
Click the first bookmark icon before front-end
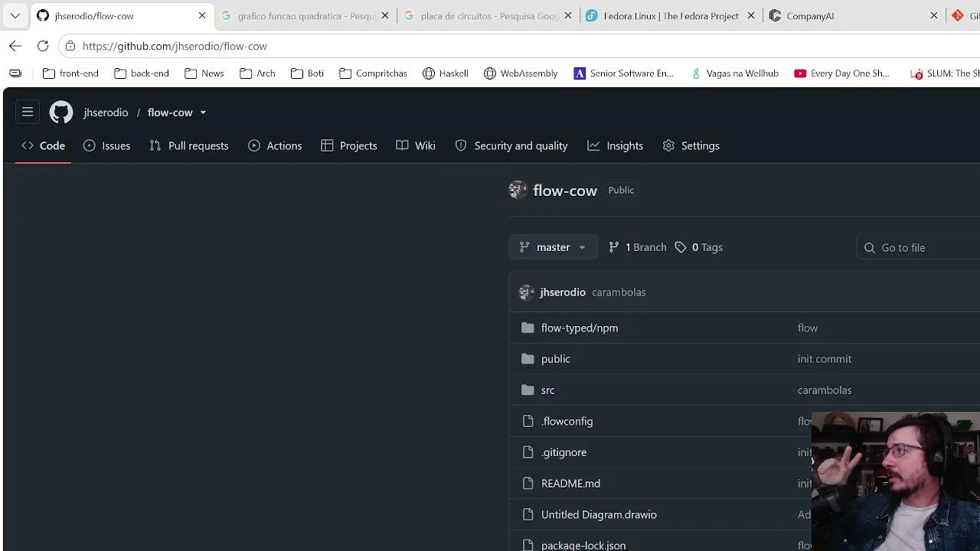pyautogui.click(x=15, y=73)
